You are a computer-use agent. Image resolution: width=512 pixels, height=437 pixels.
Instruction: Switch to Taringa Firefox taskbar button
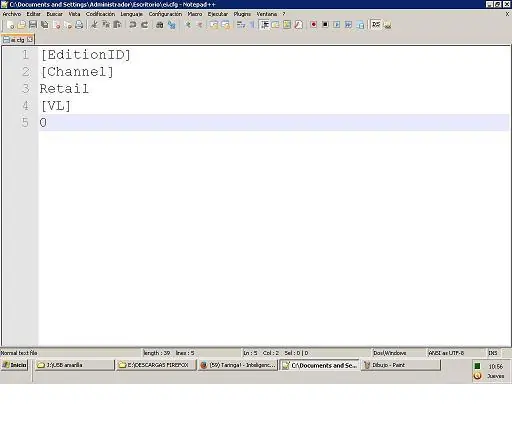pos(238,365)
